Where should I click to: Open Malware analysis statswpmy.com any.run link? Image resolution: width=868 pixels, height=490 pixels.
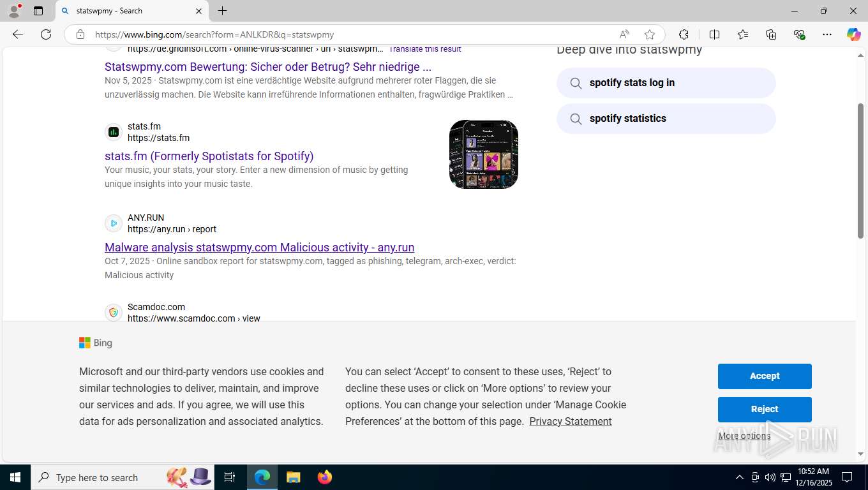click(260, 247)
